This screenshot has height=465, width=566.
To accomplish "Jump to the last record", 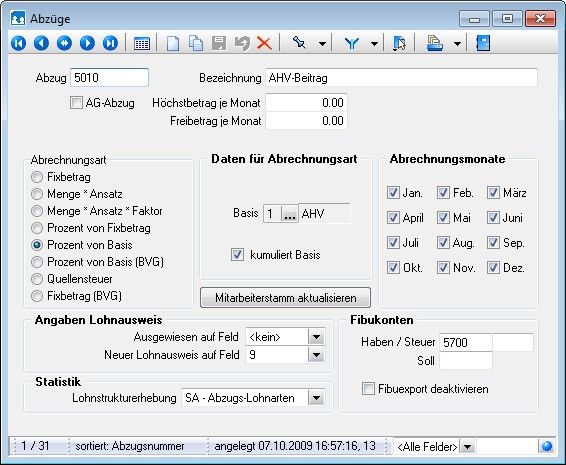I will click(110, 43).
